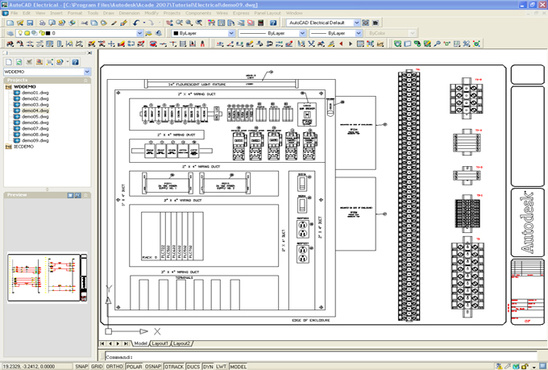Open the DesignCenter icon
The height and width of the screenshot is (370, 548).
click(x=221, y=23)
